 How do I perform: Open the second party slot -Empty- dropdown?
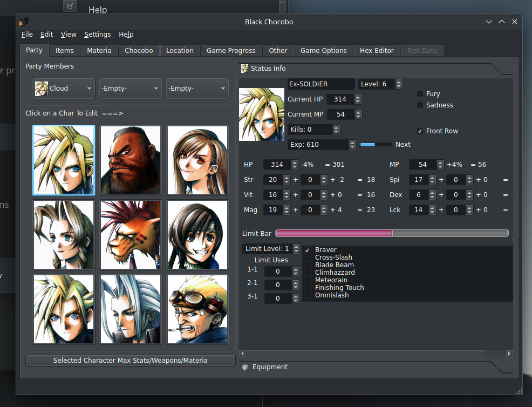(x=130, y=89)
